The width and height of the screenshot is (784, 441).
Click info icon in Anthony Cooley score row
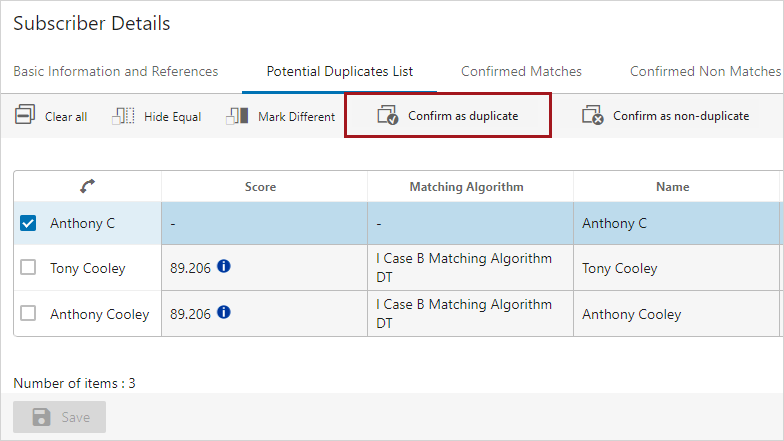click(224, 313)
